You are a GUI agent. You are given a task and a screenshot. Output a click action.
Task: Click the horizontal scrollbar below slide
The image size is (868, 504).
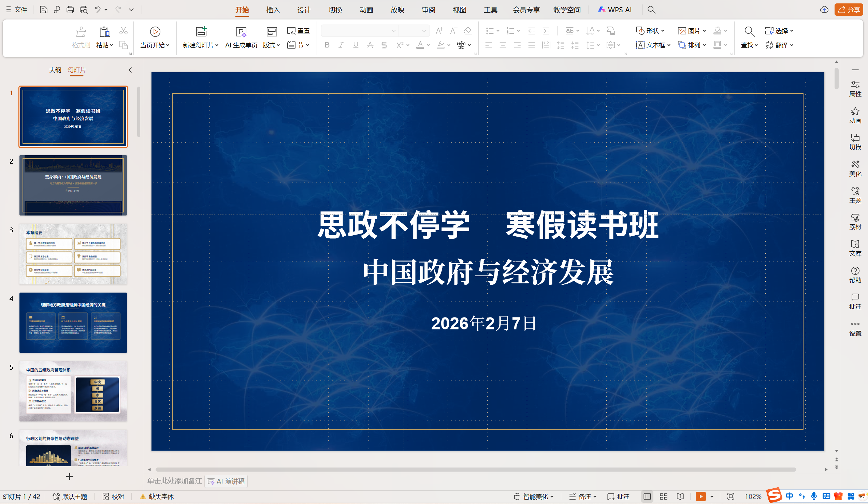(475, 469)
